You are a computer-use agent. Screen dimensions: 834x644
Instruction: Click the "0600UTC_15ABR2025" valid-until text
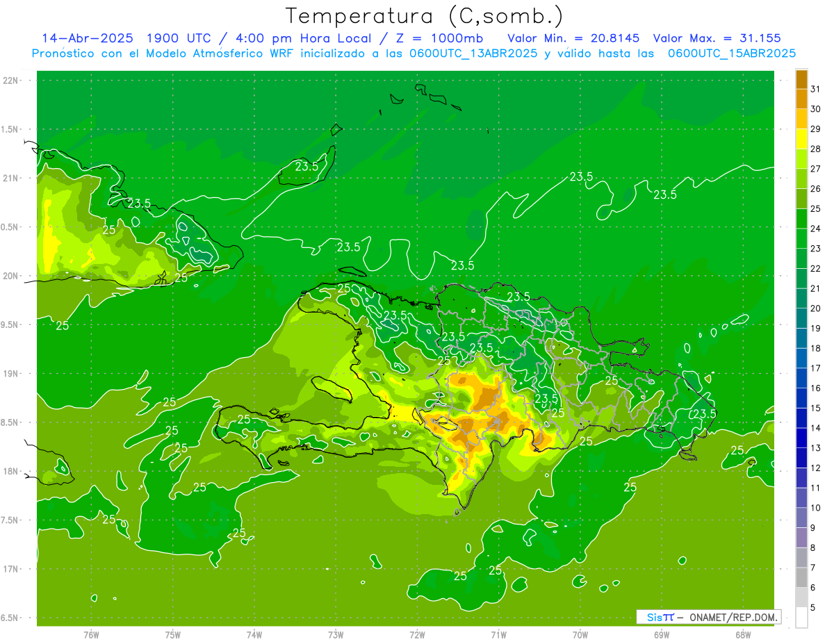(x=732, y=53)
